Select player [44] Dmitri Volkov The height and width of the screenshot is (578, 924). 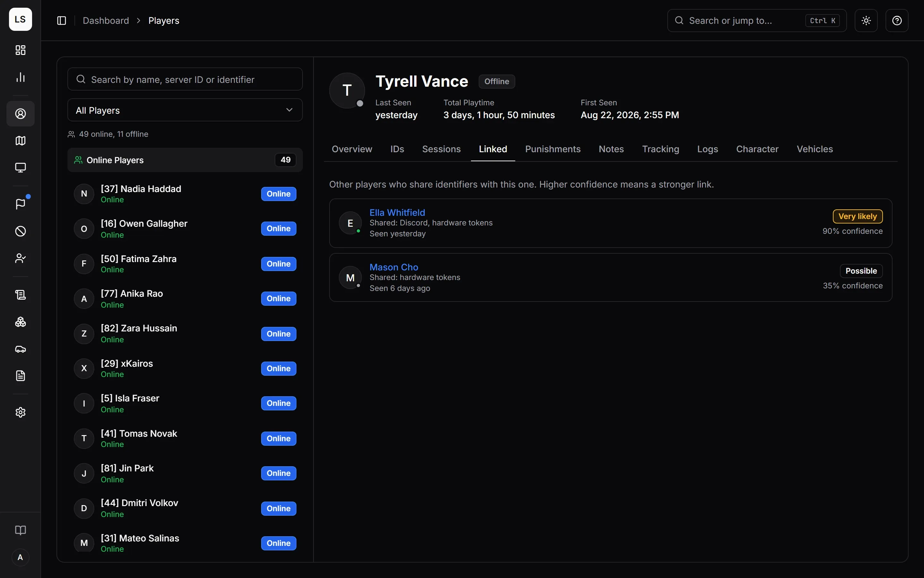pyautogui.click(x=185, y=508)
